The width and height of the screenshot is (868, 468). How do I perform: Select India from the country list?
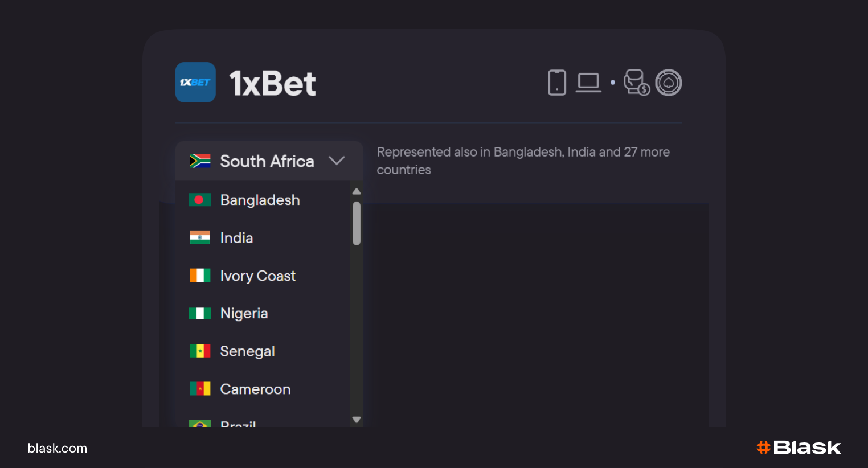click(x=236, y=238)
